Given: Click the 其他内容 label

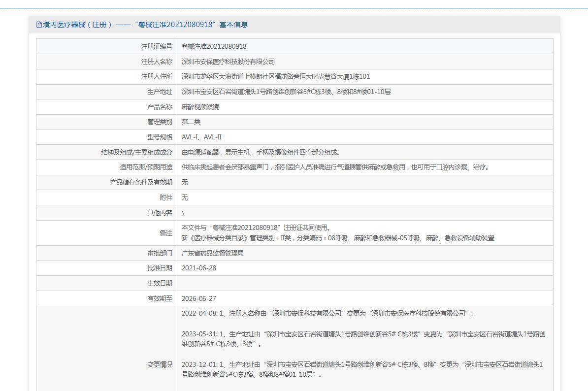Looking at the screenshot, I should click(x=160, y=213).
